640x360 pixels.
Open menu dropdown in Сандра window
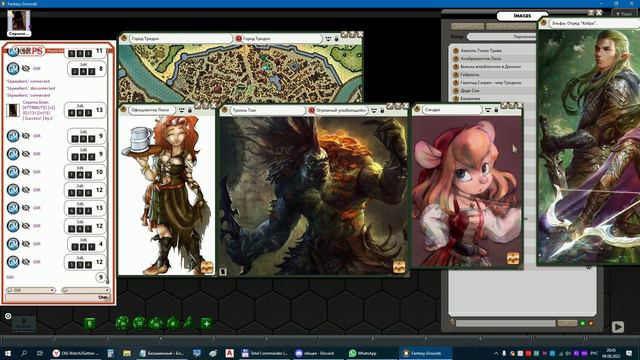pyautogui.click(x=488, y=110)
